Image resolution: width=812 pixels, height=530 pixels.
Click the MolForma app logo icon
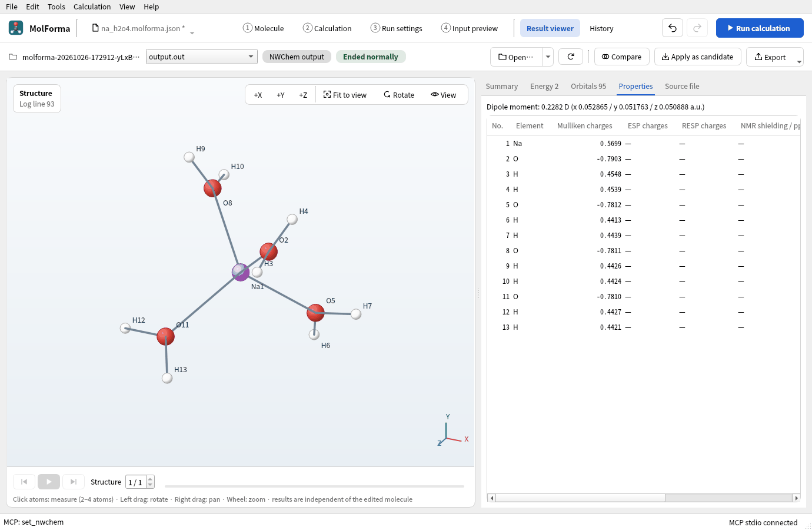pyautogui.click(x=16, y=28)
